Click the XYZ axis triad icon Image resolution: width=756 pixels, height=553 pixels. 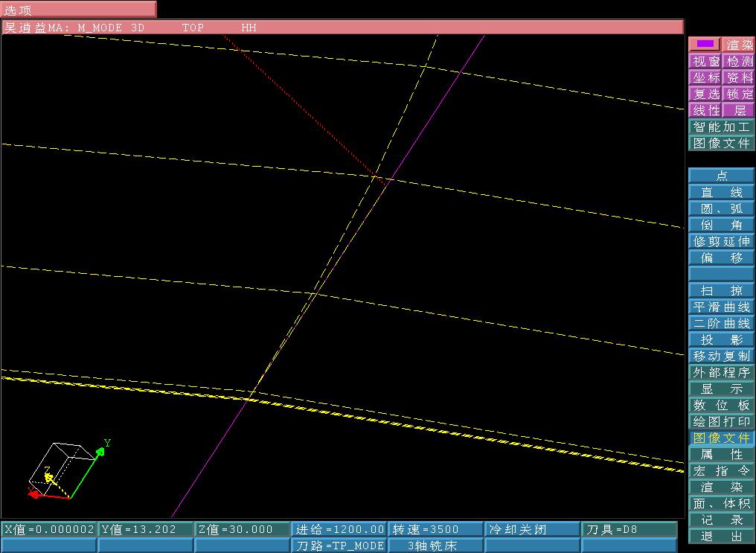[68, 470]
